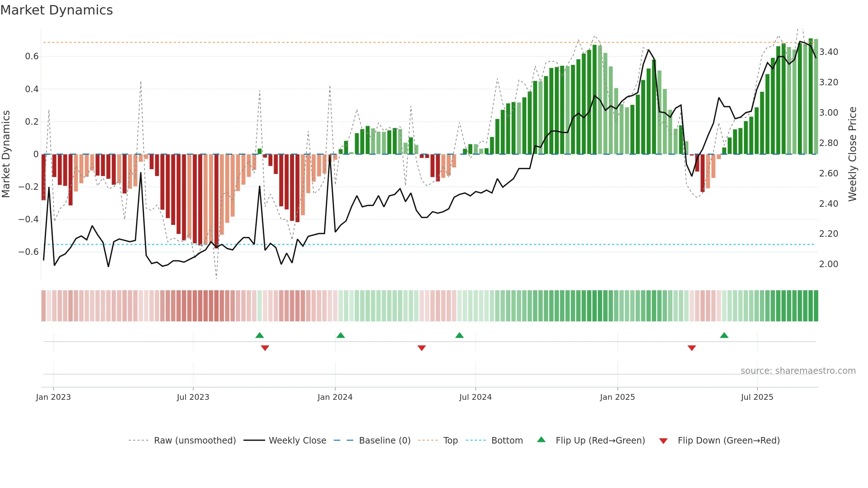
Task: Toggle the Weekly Close legend entry
Action: click(285, 440)
